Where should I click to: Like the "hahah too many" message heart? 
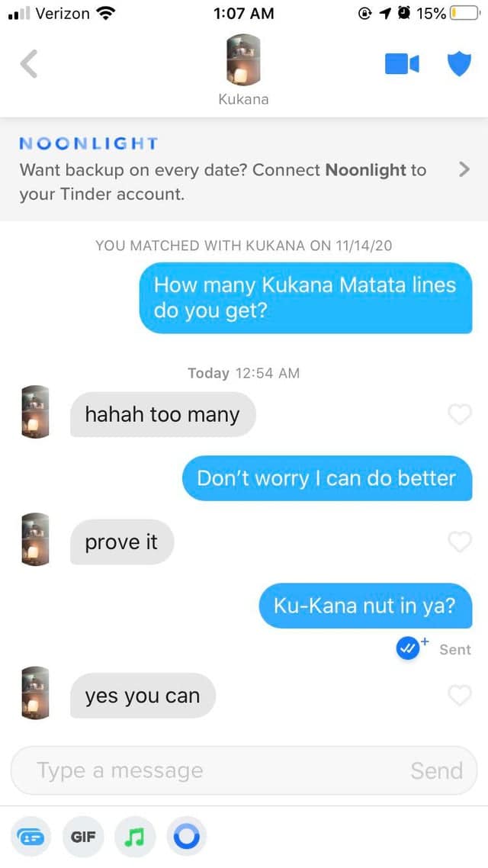459,414
